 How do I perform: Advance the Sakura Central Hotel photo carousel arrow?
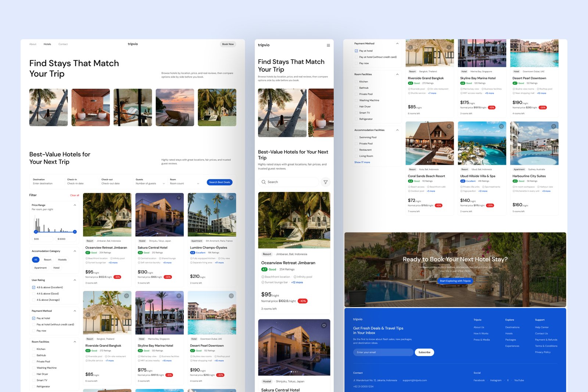pos(180,217)
